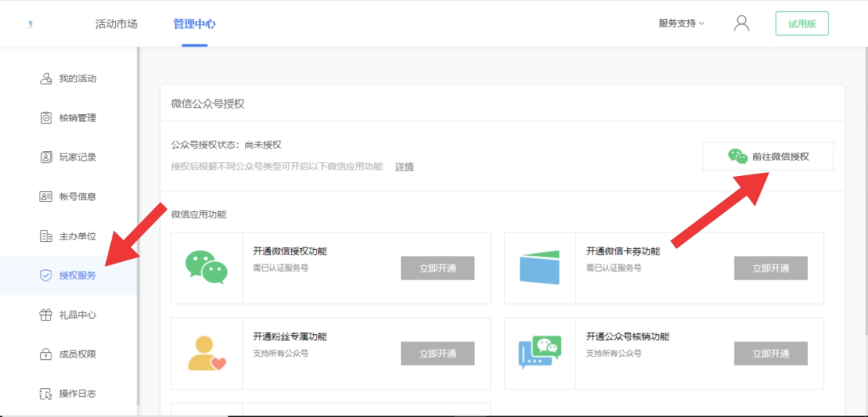The height and width of the screenshot is (417, 868).
Task: Click the 帐号信息 card icon
Action: (x=46, y=197)
